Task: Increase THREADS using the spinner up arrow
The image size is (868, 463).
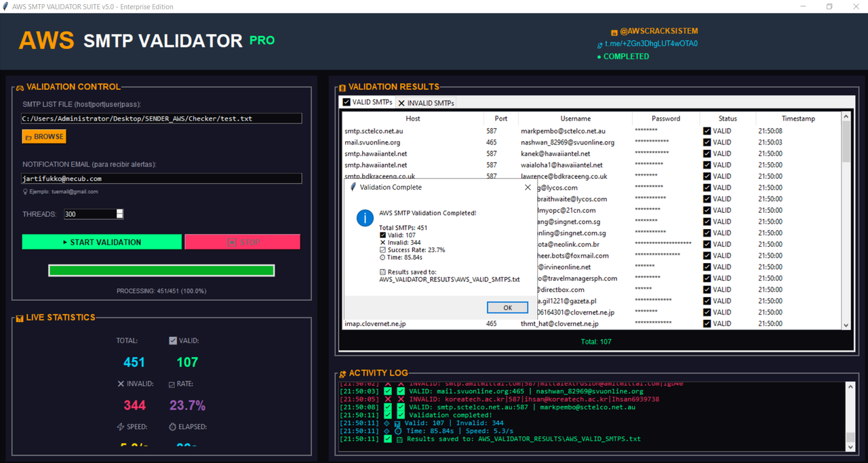Action: pyautogui.click(x=120, y=212)
